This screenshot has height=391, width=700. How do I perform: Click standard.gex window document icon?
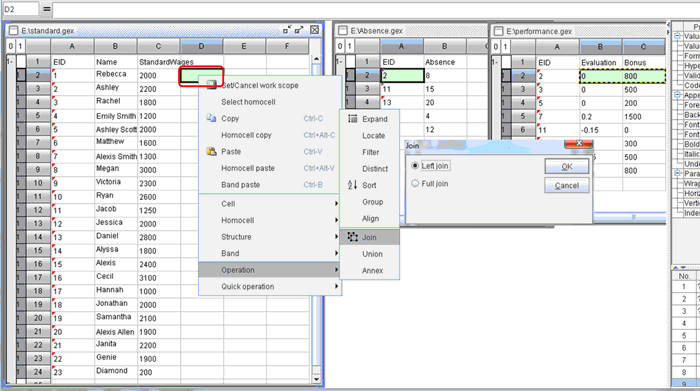coord(13,30)
